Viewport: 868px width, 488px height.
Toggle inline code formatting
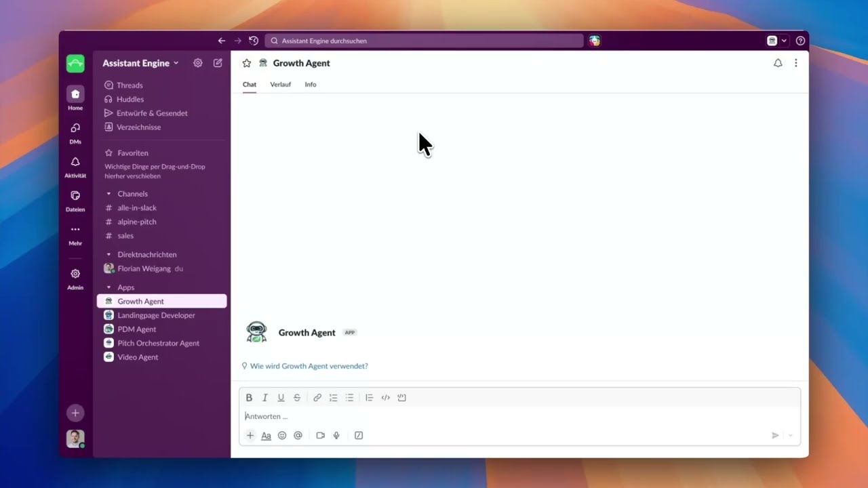click(x=385, y=398)
